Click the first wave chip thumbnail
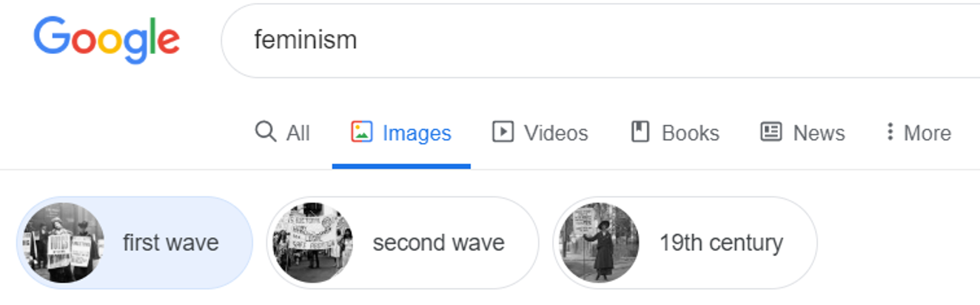 (62, 243)
